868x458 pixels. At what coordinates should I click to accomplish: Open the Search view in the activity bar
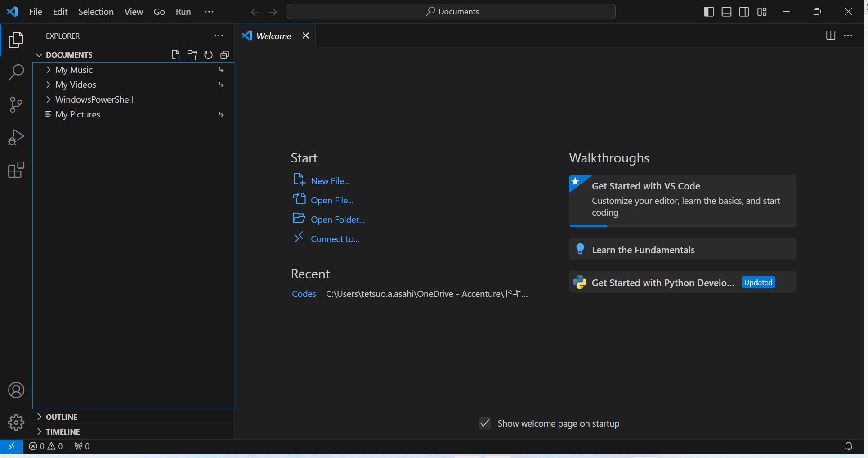pyautogui.click(x=16, y=72)
